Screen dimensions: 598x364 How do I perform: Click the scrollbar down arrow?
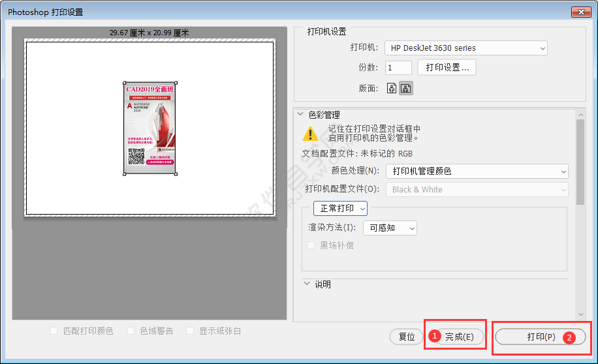point(580,315)
